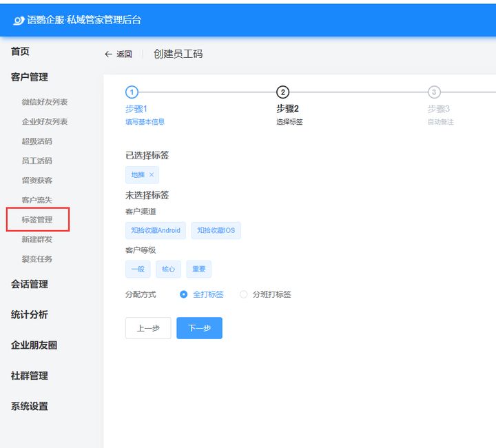Choose the 核心 customer level tag
The width and height of the screenshot is (496, 448).
pyautogui.click(x=168, y=269)
